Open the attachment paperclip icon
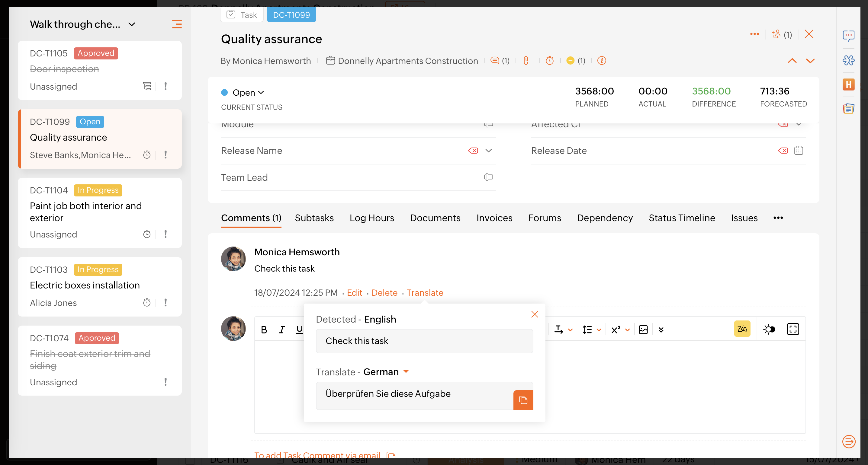 [526, 61]
